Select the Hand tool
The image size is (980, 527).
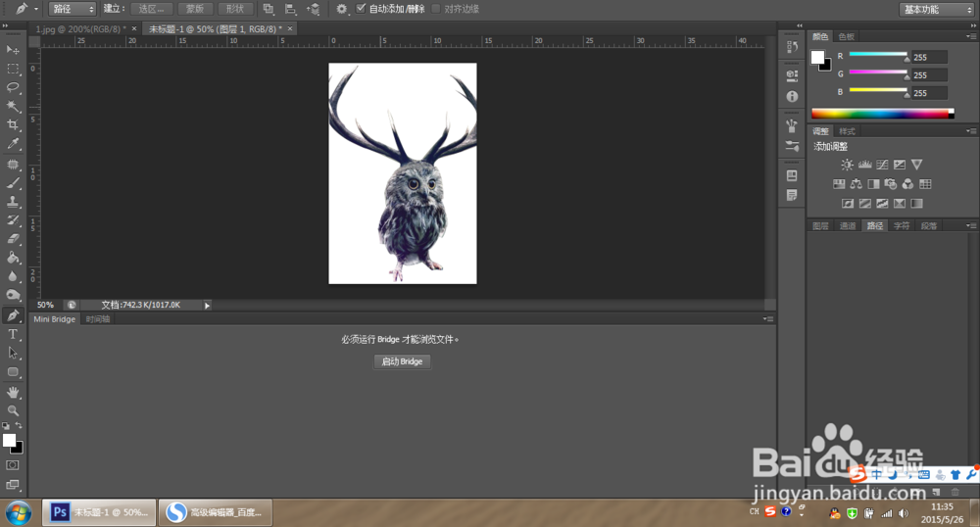(x=13, y=393)
